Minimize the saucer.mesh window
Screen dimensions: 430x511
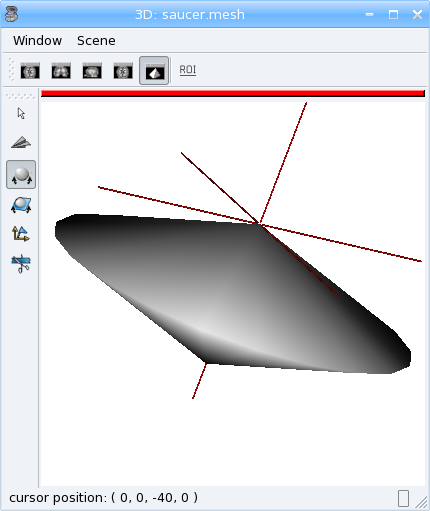click(x=369, y=14)
